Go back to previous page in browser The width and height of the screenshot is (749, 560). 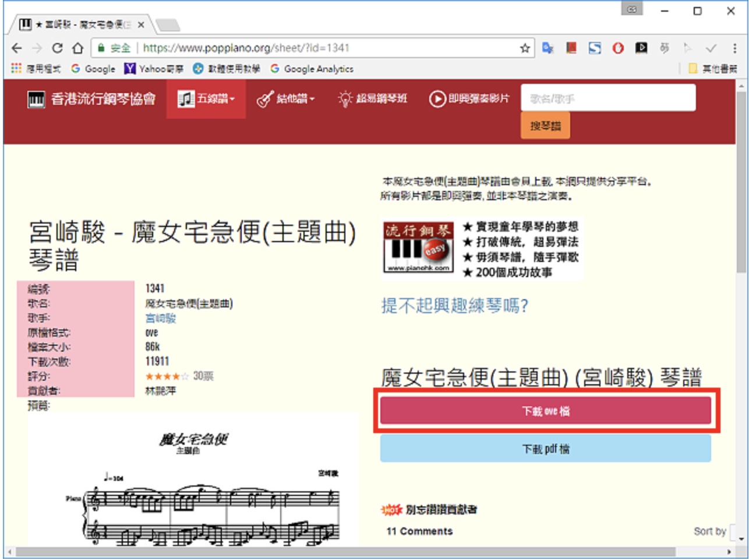(x=17, y=48)
